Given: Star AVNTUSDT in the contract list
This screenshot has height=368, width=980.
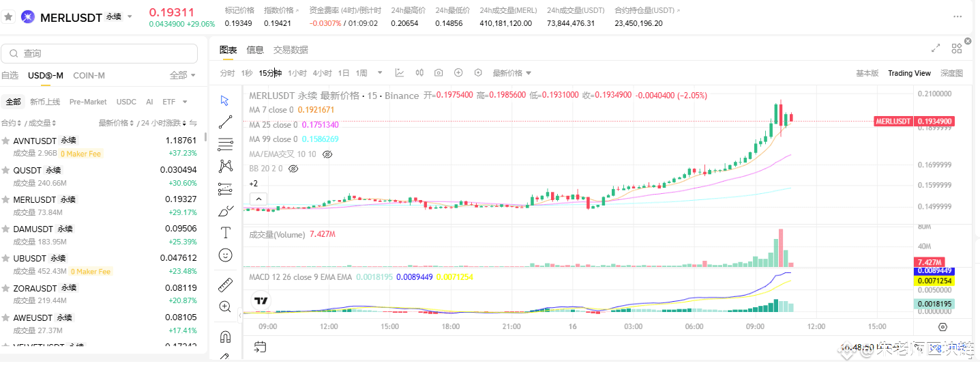Looking at the screenshot, I should pos(6,141).
